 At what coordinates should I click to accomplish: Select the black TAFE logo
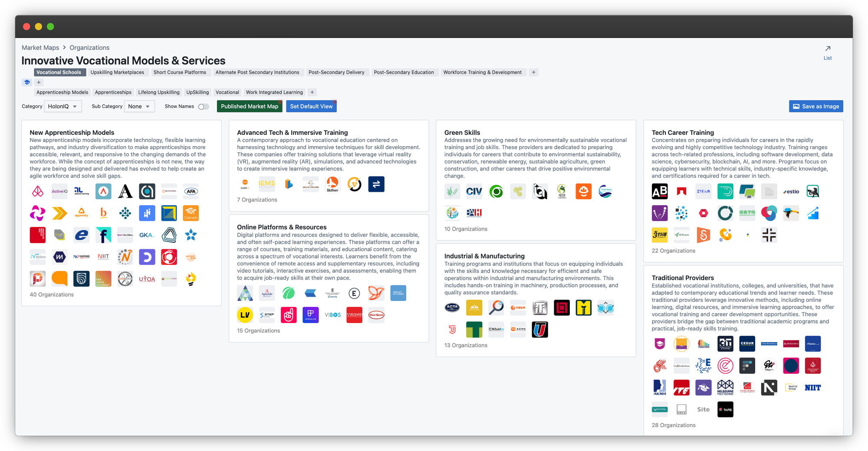[x=725, y=409]
